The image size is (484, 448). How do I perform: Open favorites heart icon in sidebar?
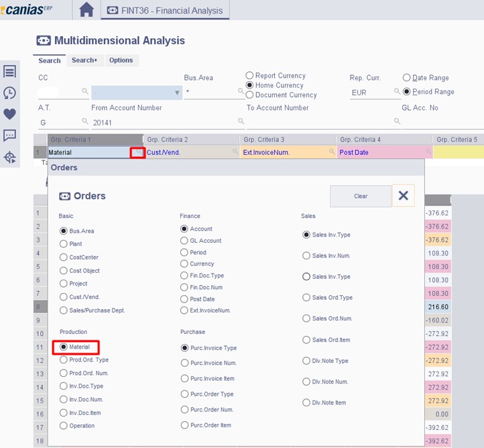(9, 114)
